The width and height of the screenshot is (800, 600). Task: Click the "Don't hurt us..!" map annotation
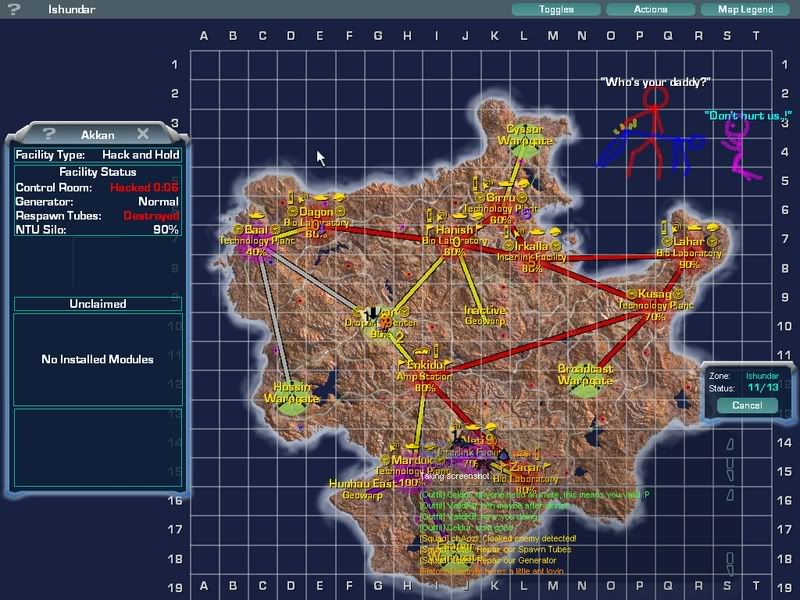pyautogui.click(x=748, y=116)
